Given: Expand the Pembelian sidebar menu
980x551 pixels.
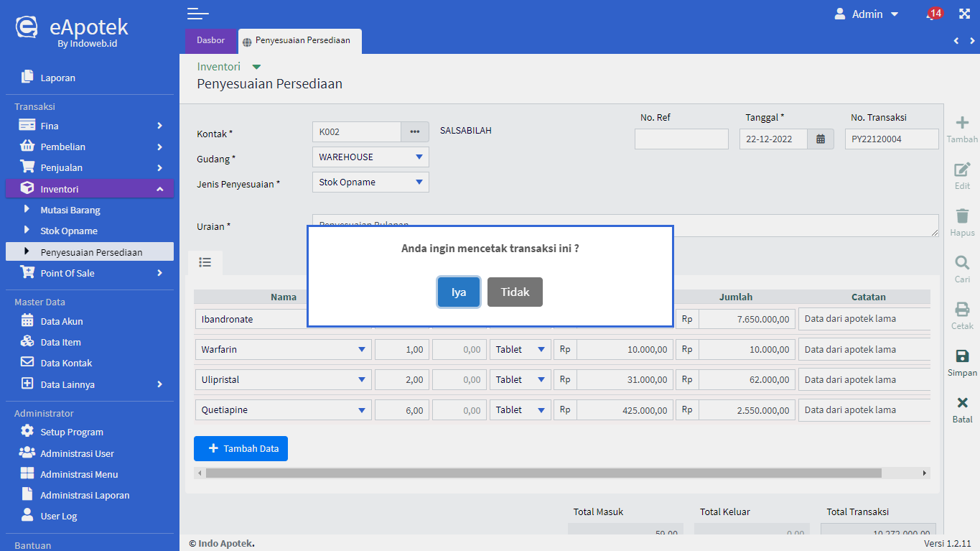Looking at the screenshot, I should (90, 147).
